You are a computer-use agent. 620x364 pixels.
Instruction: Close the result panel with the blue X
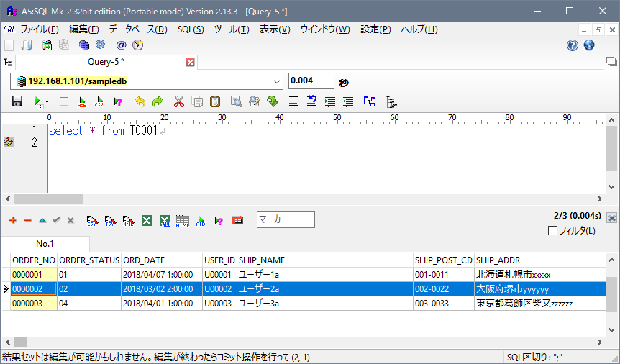click(611, 218)
